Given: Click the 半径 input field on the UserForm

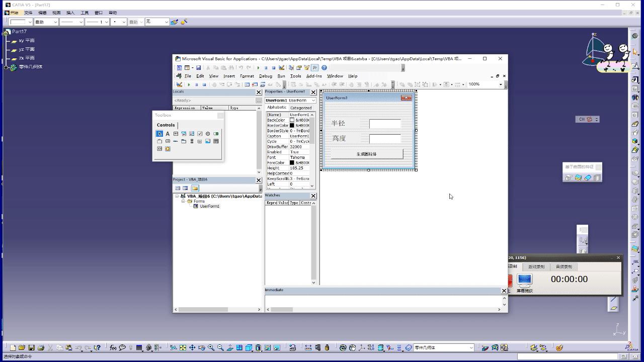Looking at the screenshot, I should point(384,123).
